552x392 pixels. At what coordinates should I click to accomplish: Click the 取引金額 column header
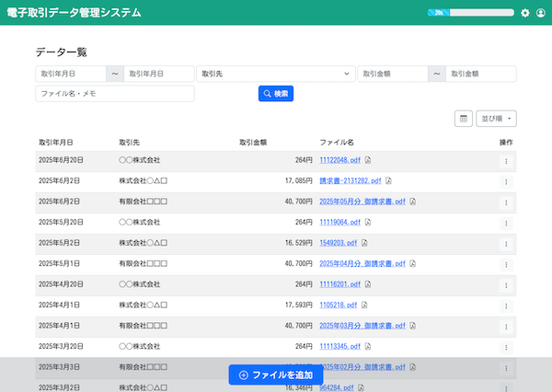tap(253, 143)
